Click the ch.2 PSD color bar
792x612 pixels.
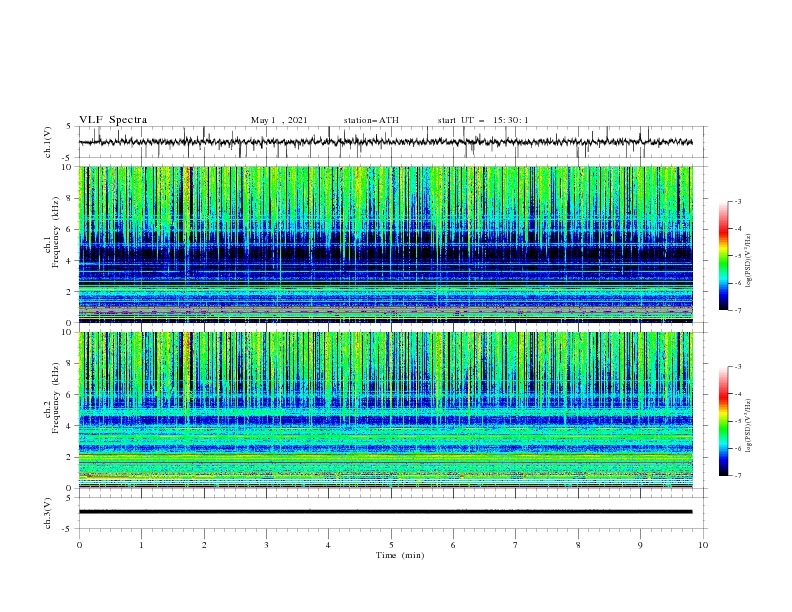724,421
